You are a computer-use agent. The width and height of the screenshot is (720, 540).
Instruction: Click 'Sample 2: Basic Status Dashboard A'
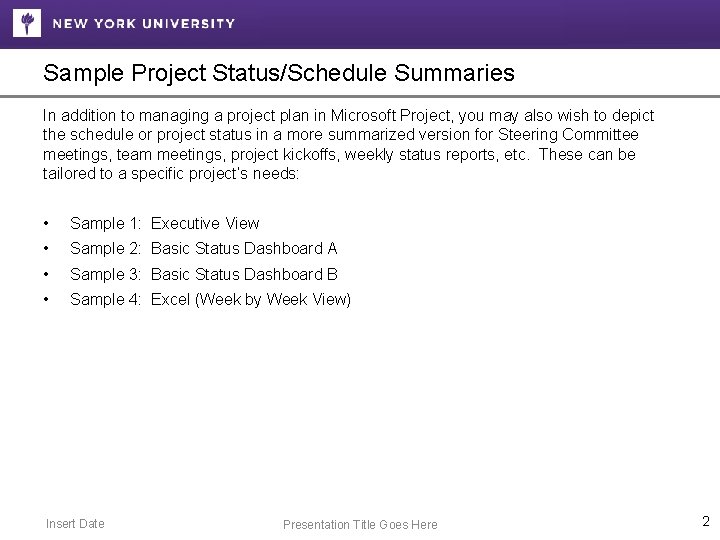click(x=204, y=248)
